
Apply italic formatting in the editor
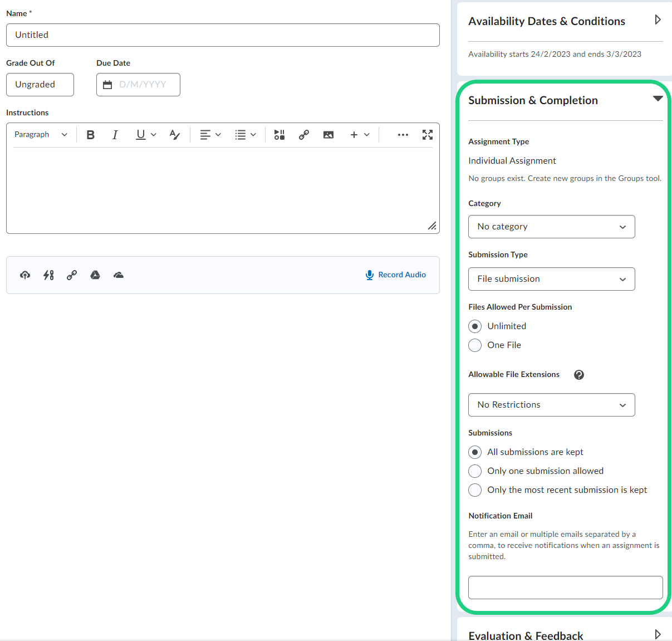(115, 135)
